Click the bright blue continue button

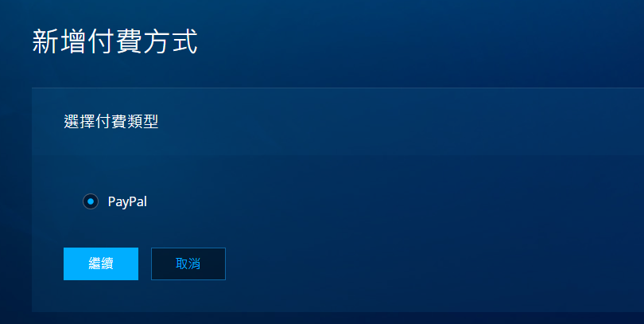click(101, 263)
